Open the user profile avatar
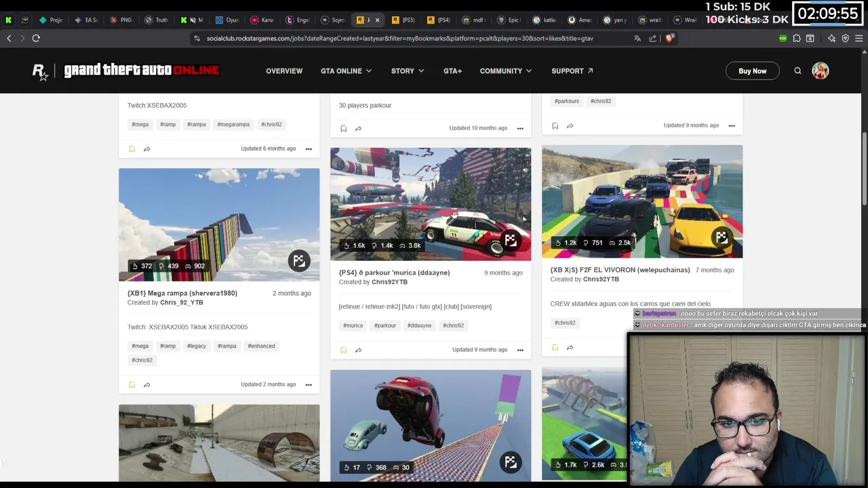This screenshot has width=868, height=488. (821, 70)
